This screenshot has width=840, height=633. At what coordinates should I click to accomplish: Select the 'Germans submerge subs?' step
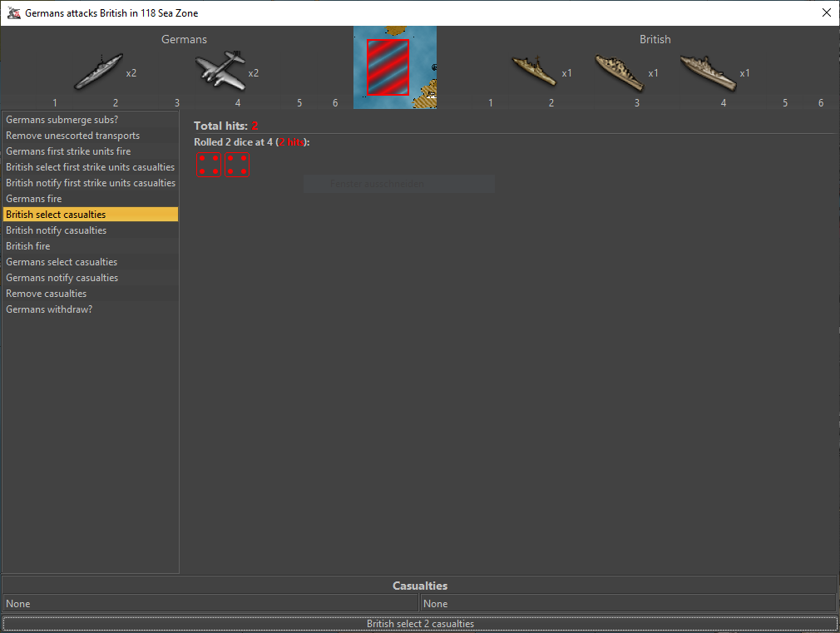(x=62, y=120)
